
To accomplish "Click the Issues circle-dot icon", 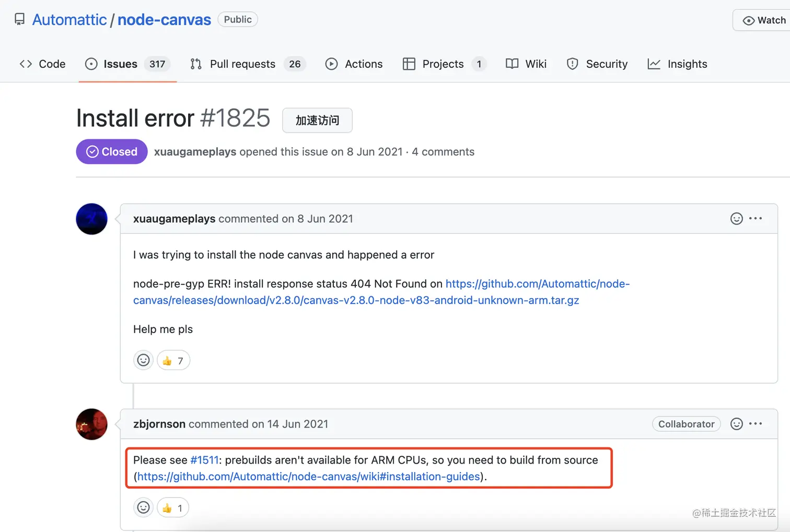I will (91, 64).
